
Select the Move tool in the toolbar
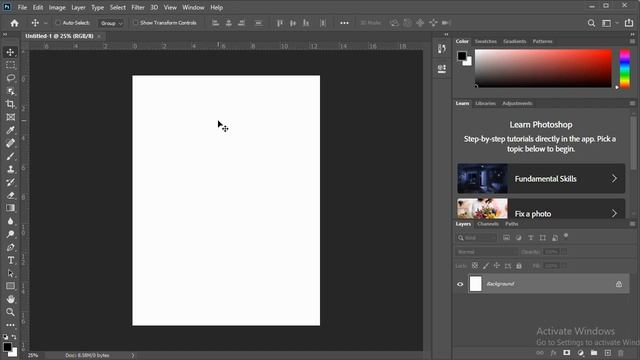click(x=11, y=52)
